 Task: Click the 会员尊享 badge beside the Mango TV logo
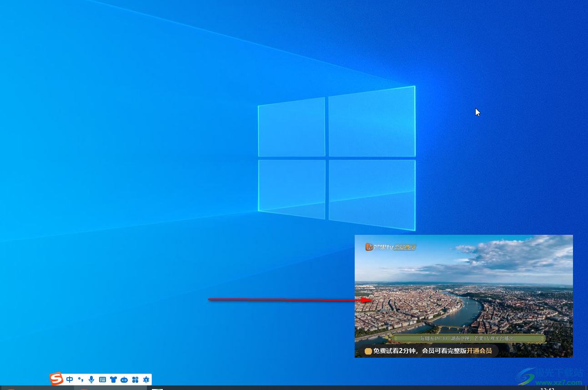coord(405,247)
